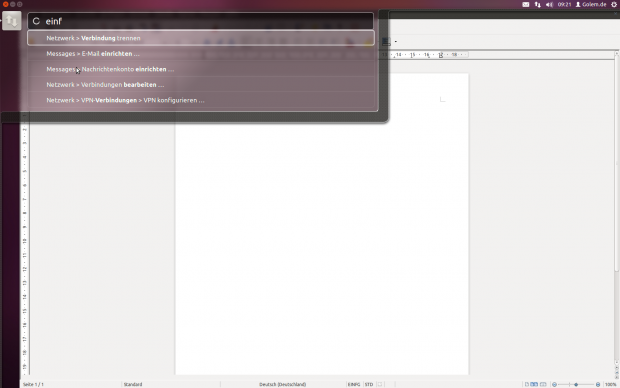Select single-page view layout icon
This screenshot has width=620, height=388.
tap(527, 384)
